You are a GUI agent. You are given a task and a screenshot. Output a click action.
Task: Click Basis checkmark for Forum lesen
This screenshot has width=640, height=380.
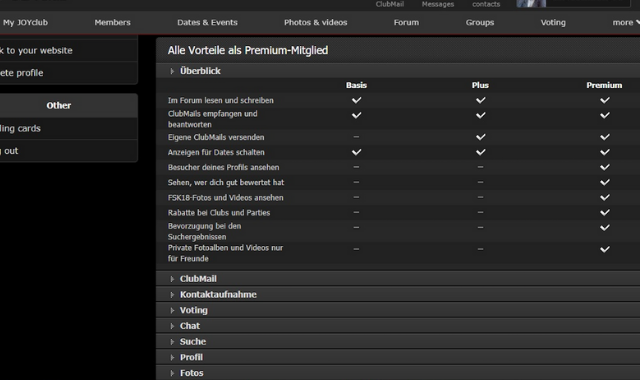(x=356, y=100)
